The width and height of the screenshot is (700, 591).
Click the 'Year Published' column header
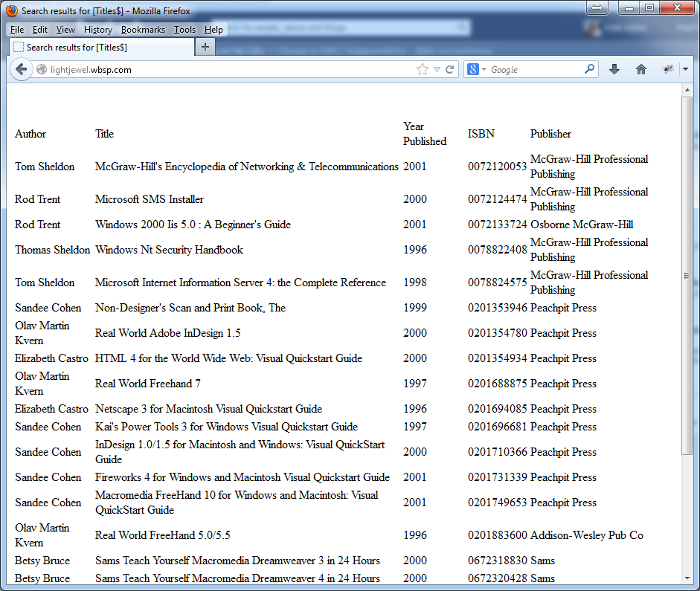point(425,134)
